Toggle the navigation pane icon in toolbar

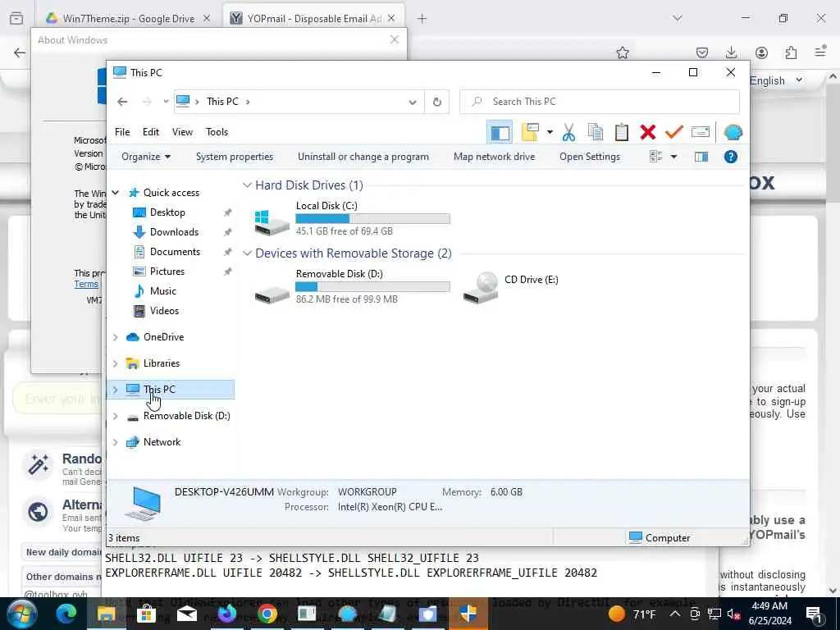(x=500, y=132)
